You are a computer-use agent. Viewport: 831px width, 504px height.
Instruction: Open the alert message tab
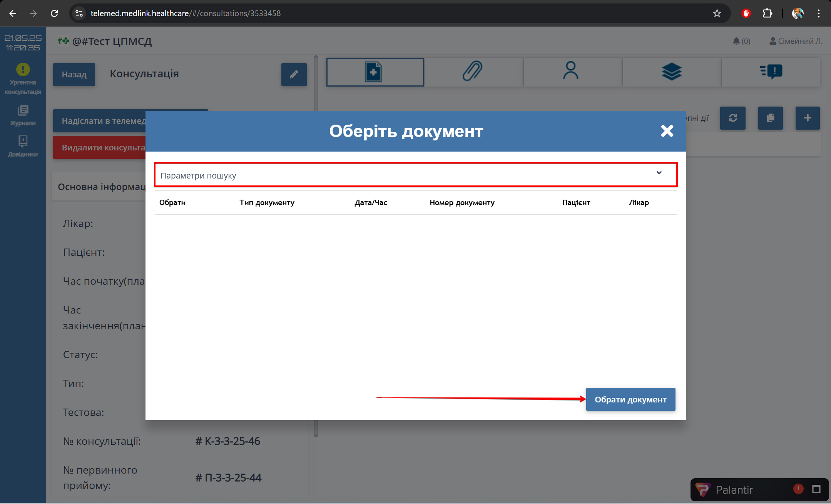771,72
